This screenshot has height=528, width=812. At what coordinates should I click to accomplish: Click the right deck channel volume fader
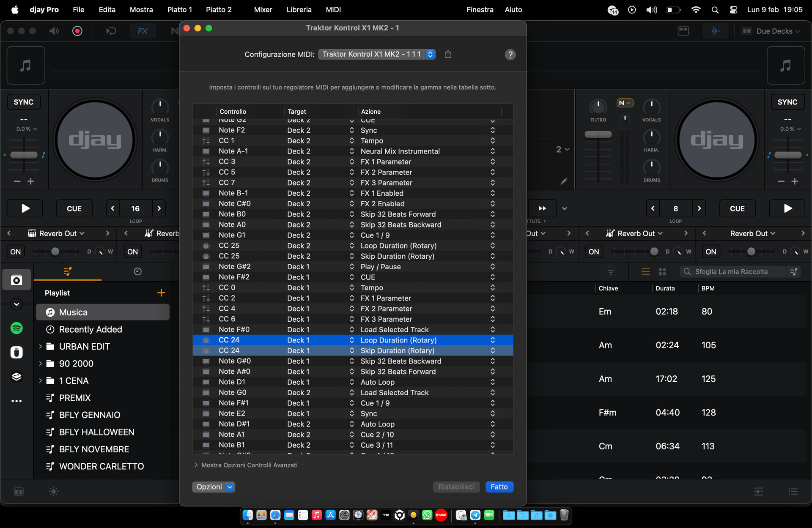(598, 135)
